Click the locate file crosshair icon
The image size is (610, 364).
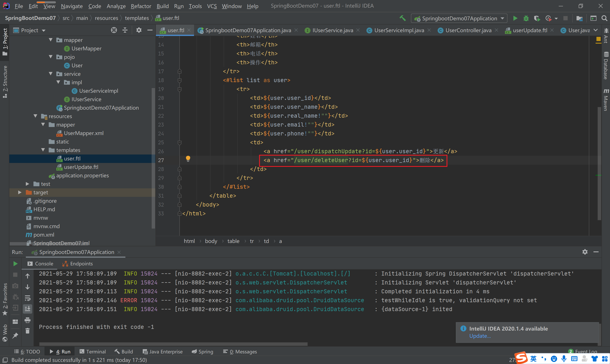(114, 30)
